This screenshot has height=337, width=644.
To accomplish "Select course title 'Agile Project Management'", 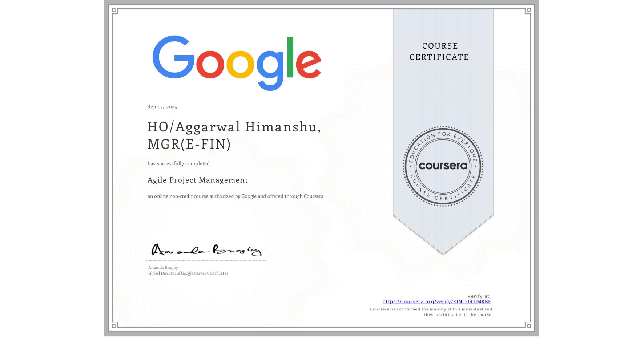I will 198,180.
